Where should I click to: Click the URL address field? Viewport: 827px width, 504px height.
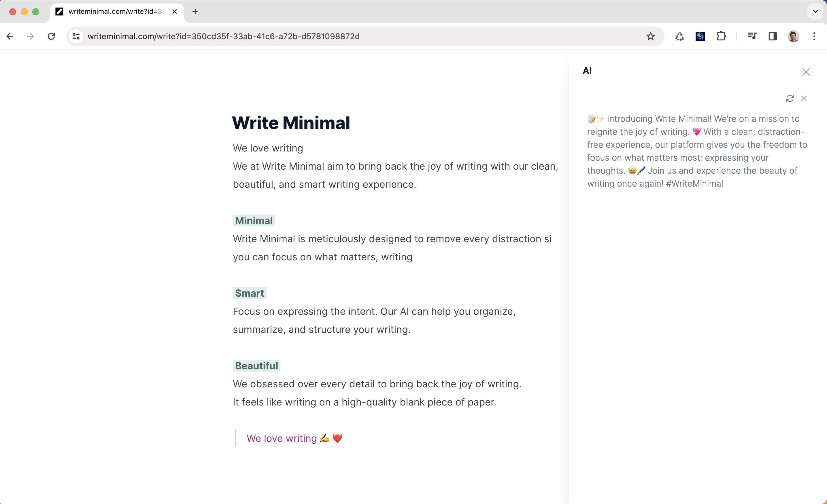point(336,36)
